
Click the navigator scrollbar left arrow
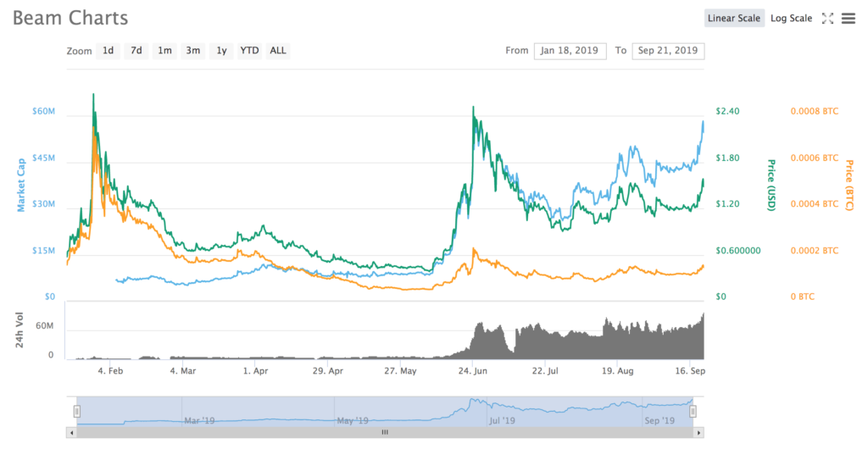[x=70, y=432]
